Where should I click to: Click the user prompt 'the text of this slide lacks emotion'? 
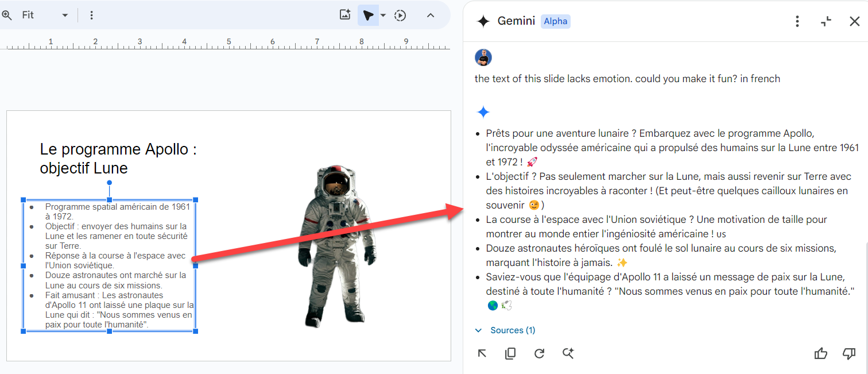click(627, 79)
